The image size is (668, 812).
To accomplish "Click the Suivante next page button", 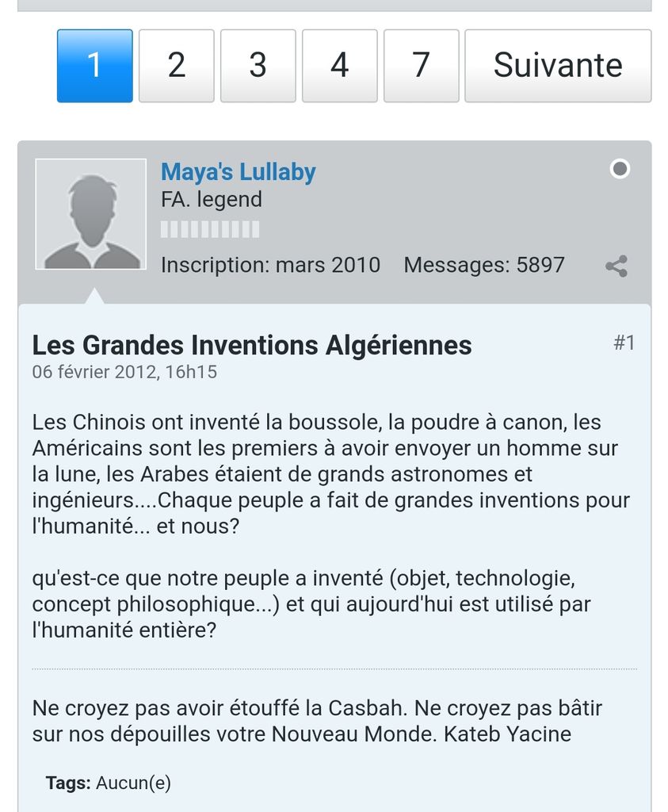I will (x=557, y=66).
